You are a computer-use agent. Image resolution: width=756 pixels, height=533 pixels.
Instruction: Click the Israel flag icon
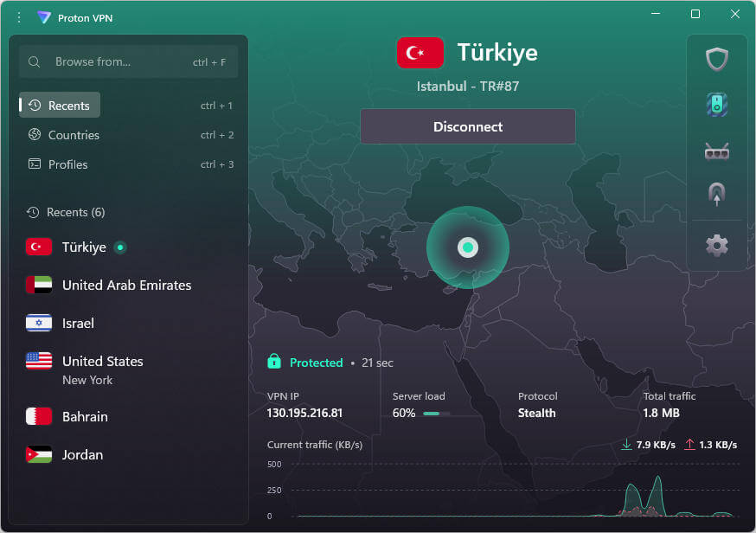39,324
